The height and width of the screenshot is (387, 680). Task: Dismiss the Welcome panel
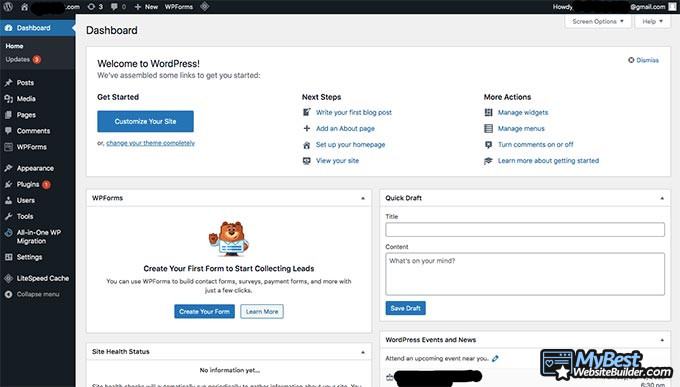point(644,60)
